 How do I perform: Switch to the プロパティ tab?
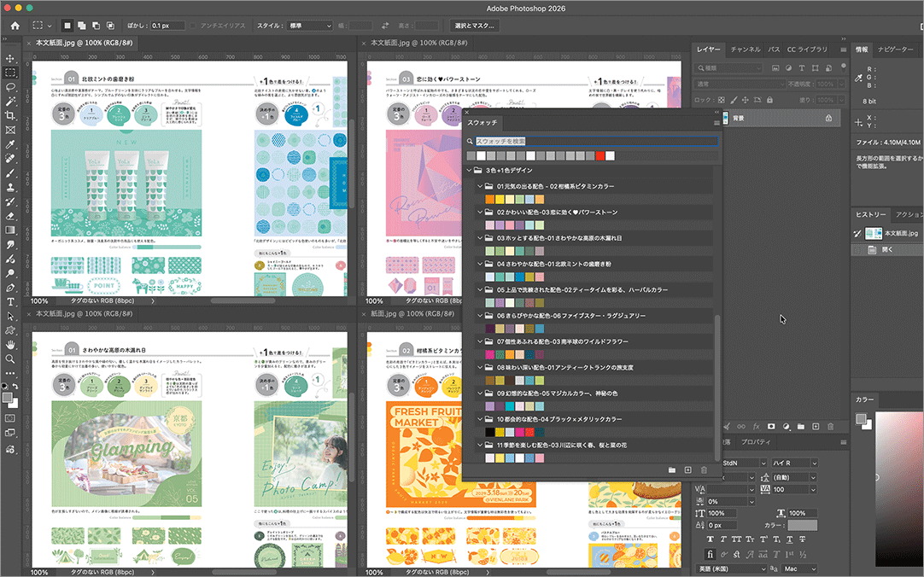(x=756, y=441)
